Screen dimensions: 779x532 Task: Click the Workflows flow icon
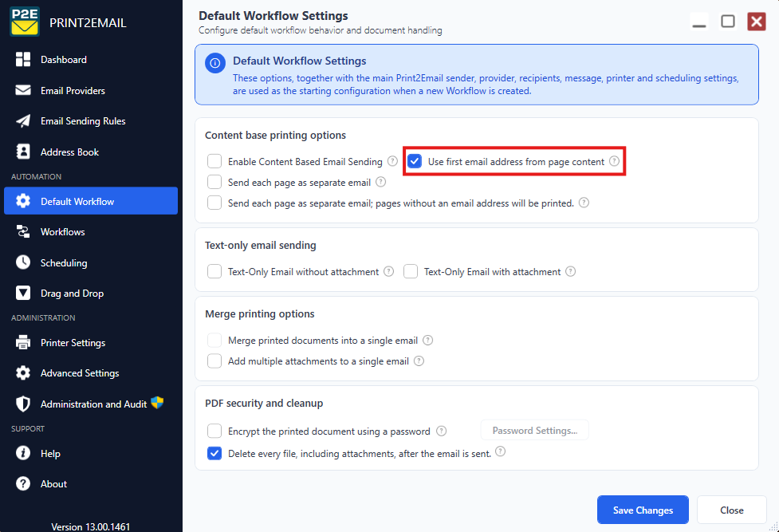pos(23,231)
